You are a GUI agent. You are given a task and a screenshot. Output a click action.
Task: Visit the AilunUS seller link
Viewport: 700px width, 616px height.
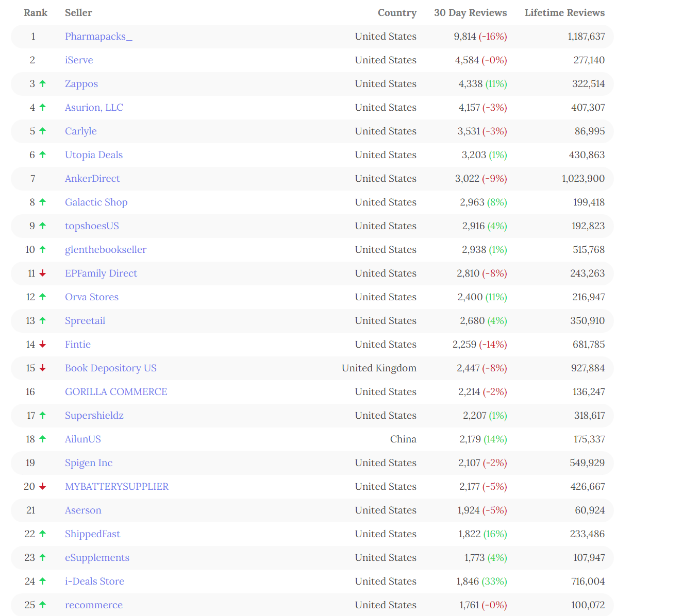coord(83,439)
